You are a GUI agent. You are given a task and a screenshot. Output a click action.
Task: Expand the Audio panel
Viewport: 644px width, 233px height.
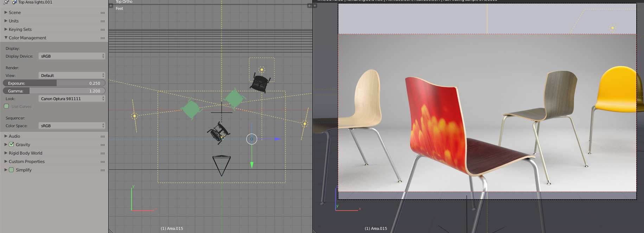[x=6, y=136]
